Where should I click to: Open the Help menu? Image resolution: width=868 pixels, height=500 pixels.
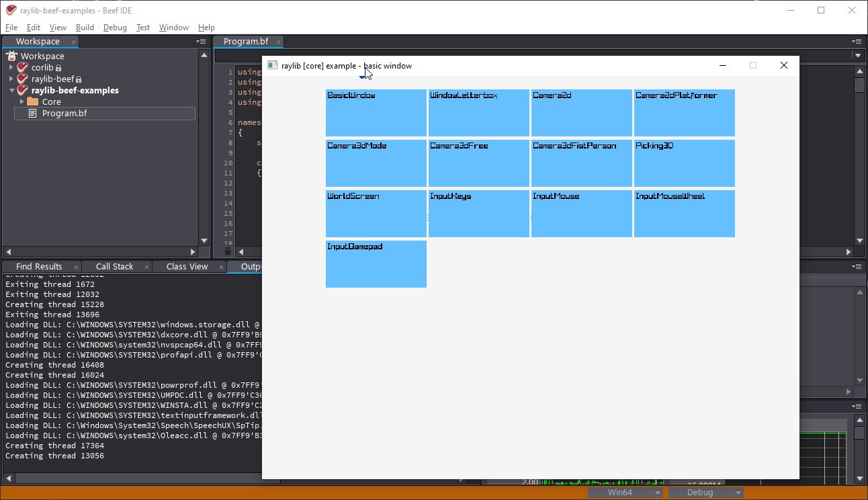(x=206, y=28)
